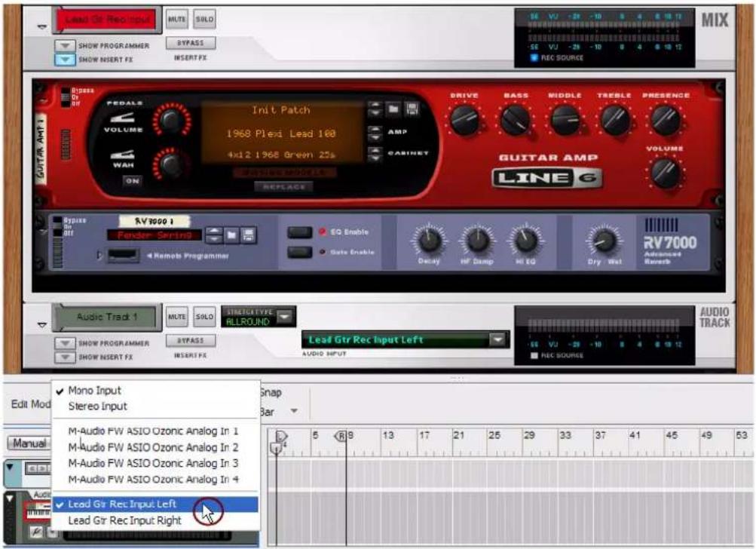The image size is (756, 549).
Task: Click the Audio Track 1 name label
Action: click(107, 317)
